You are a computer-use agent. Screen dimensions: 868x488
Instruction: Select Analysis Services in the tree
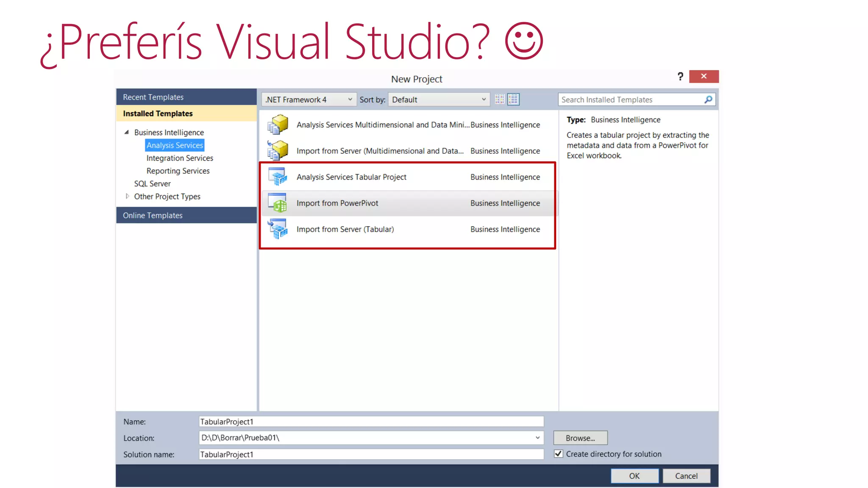[175, 145]
